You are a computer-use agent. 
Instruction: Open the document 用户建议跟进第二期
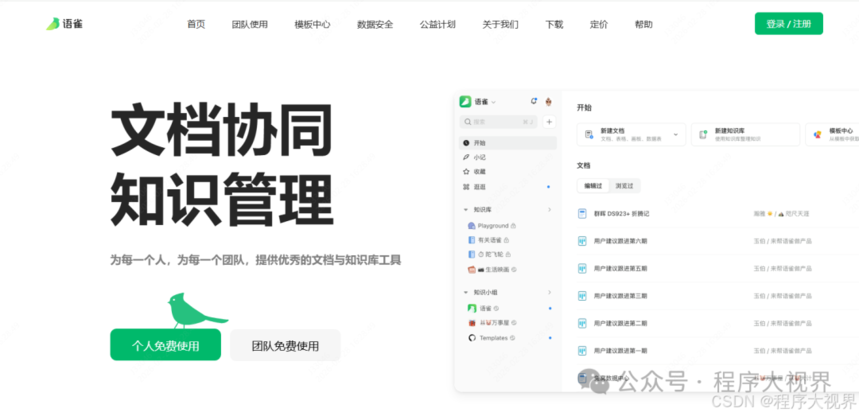click(x=620, y=323)
